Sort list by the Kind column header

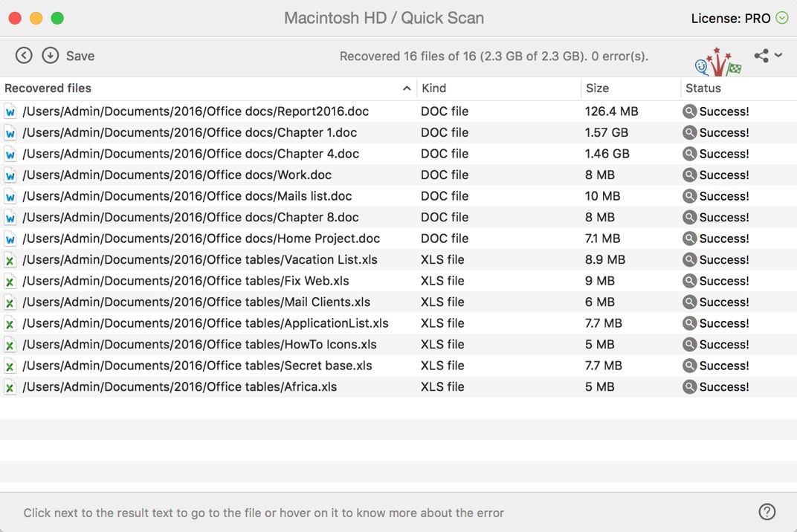coord(433,88)
